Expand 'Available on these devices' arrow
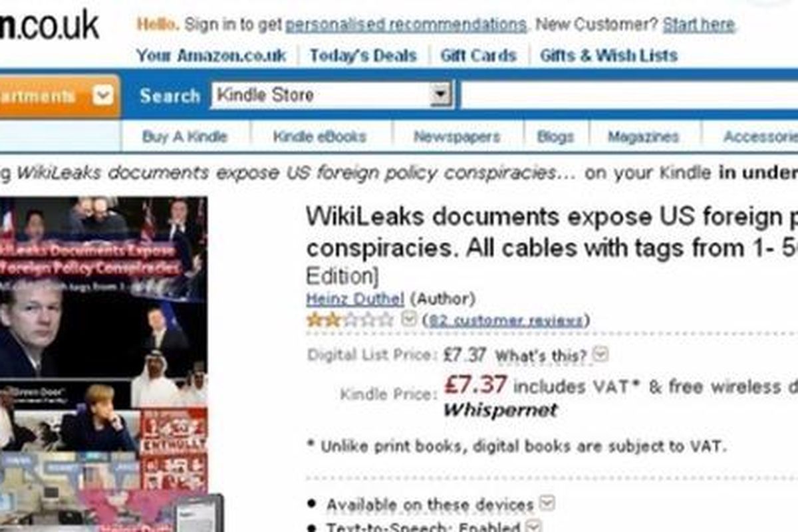Image resolution: width=798 pixels, height=532 pixels. (x=547, y=504)
